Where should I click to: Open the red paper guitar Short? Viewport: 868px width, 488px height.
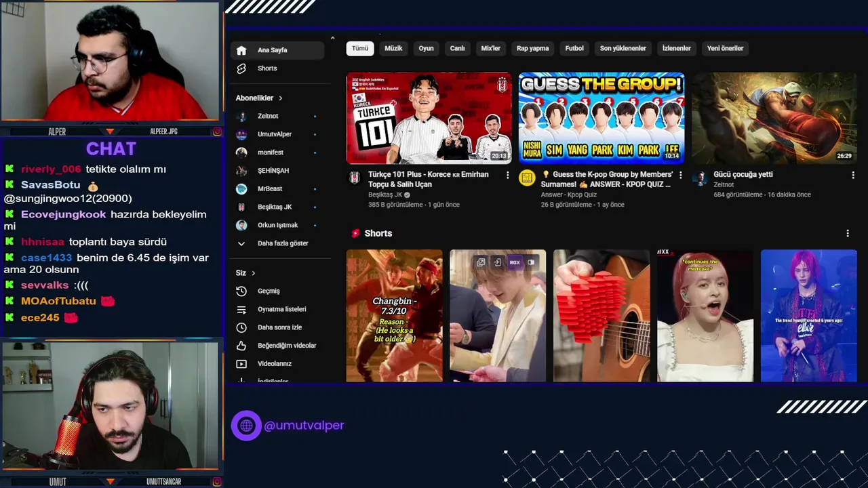pyautogui.click(x=601, y=316)
